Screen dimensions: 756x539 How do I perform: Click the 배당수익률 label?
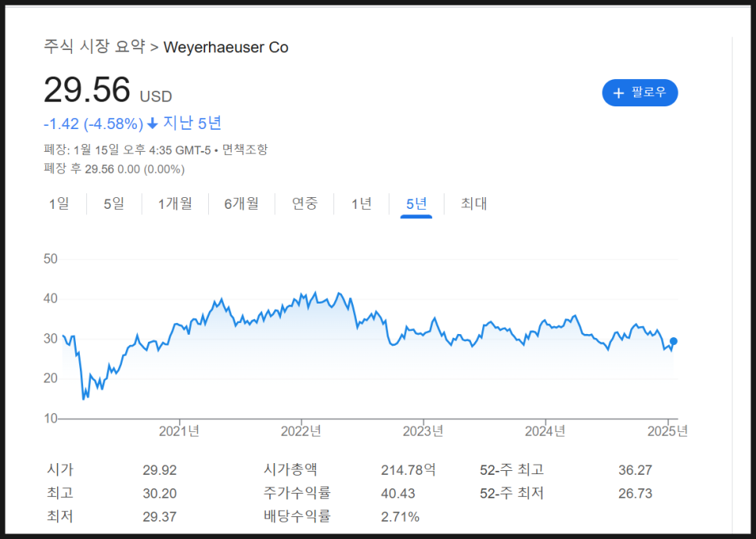pyautogui.click(x=297, y=516)
